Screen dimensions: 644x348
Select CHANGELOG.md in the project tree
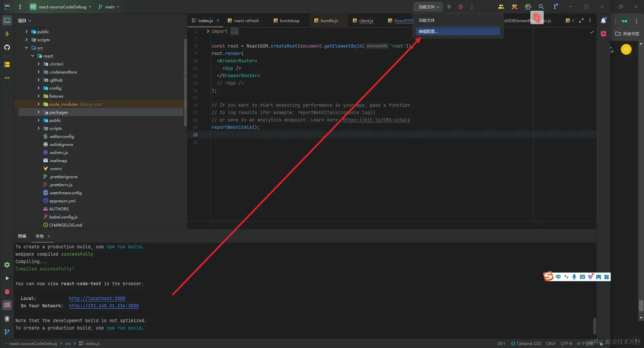click(x=66, y=225)
